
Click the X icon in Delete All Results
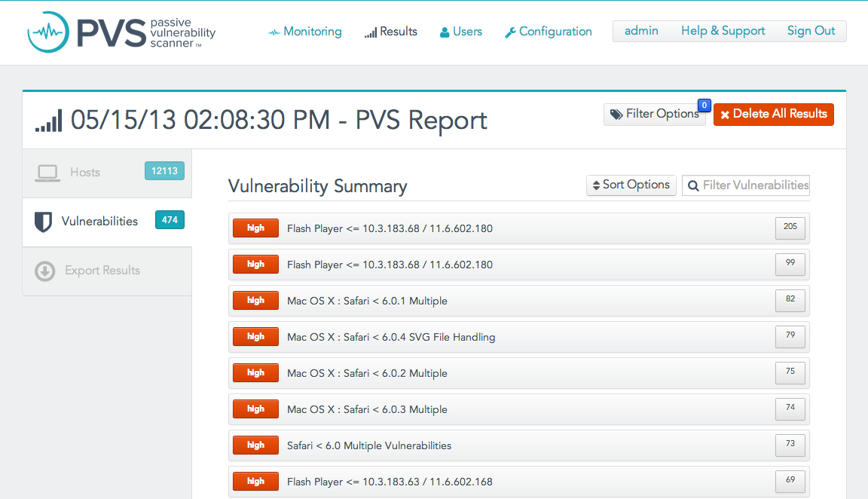coord(725,115)
